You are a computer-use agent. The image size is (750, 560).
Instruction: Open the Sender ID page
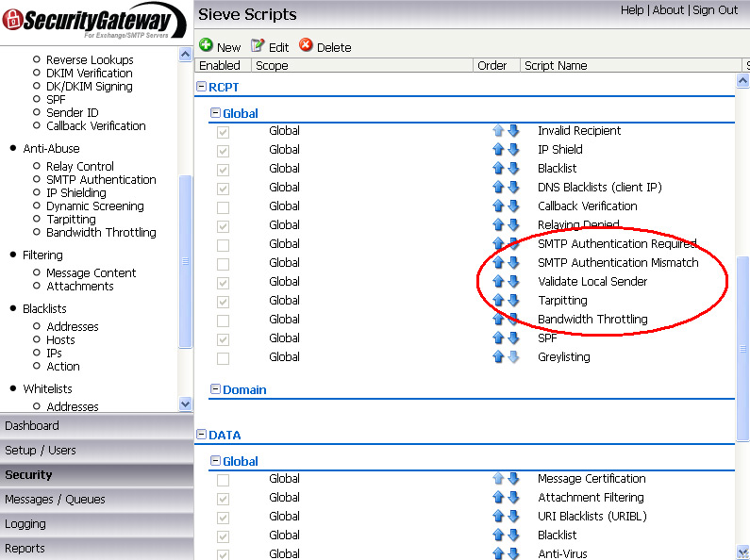(x=73, y=113)
